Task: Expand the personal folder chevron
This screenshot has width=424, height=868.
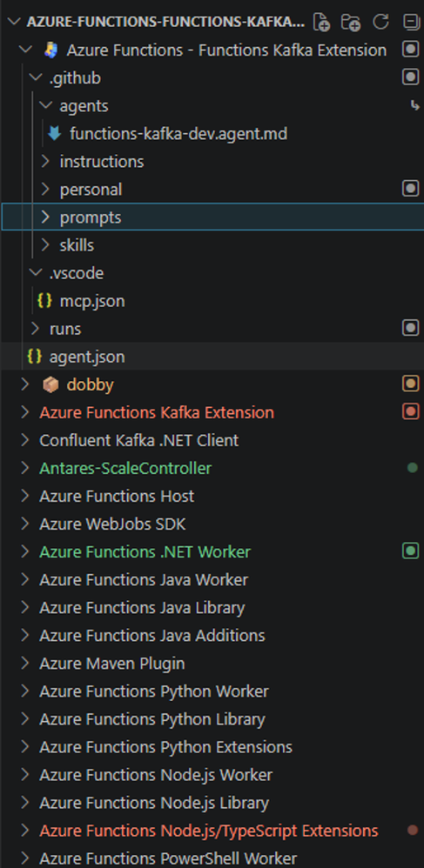Action: pos(46,190)
